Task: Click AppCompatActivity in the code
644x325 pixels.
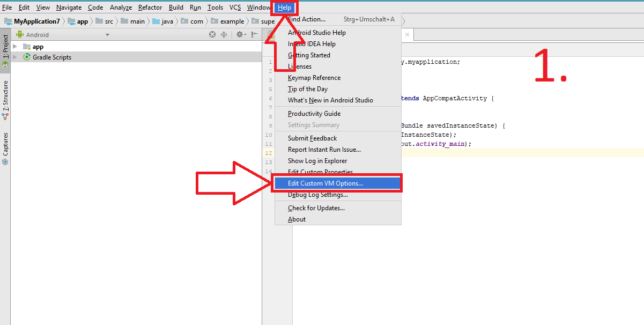Action: [x=455, y=99]
